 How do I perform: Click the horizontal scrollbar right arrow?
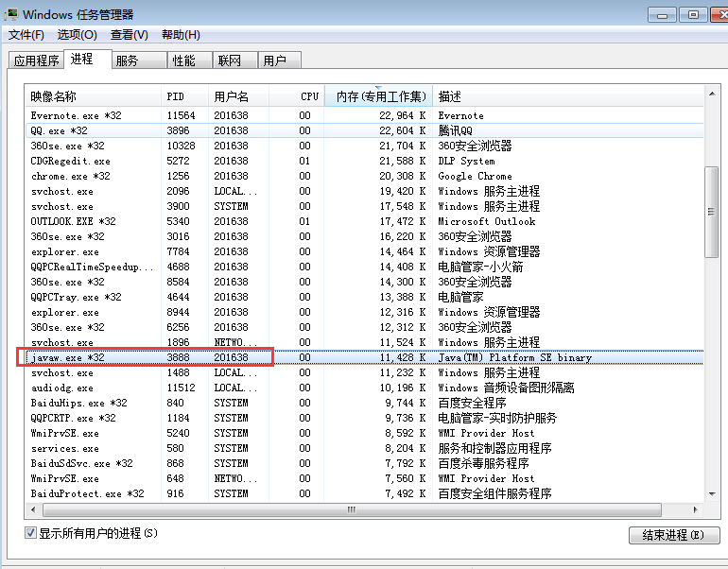(695, 509)
